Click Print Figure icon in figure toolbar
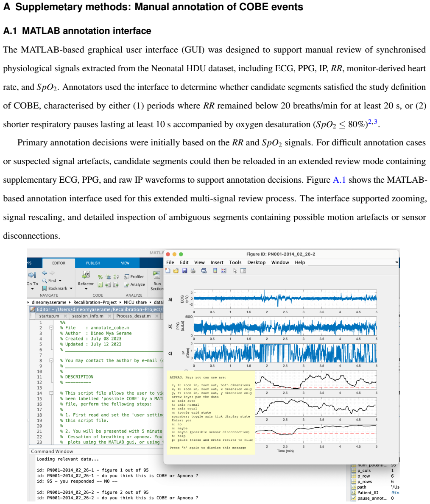 click(193, 270)
